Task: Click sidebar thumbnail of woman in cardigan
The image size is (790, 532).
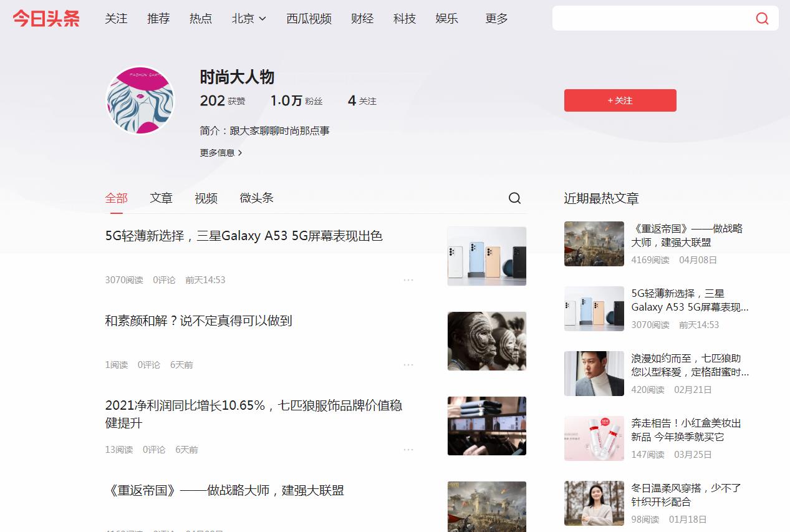Action: tap(594, 503)
